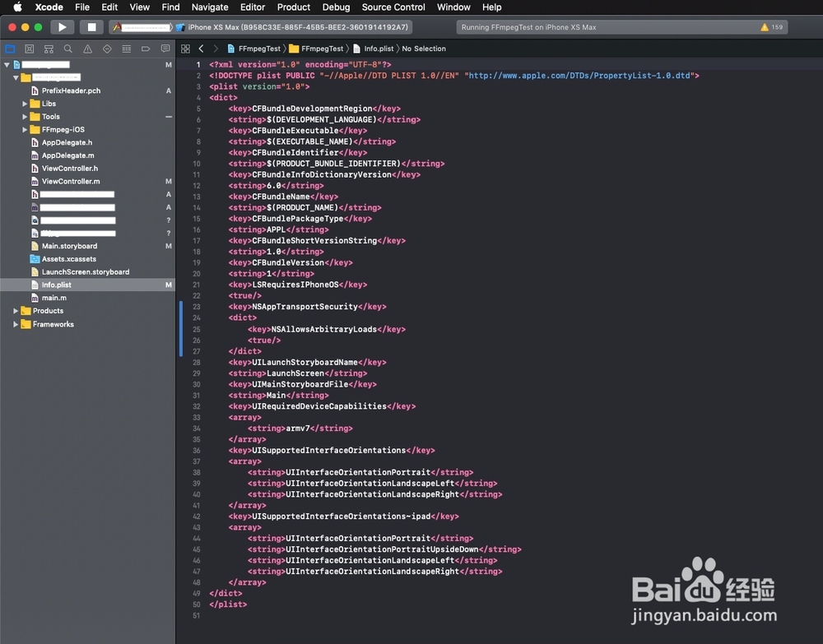
Task: Click NSAllowsArbitraryLoads key text
Action: (x=323, y=329)
